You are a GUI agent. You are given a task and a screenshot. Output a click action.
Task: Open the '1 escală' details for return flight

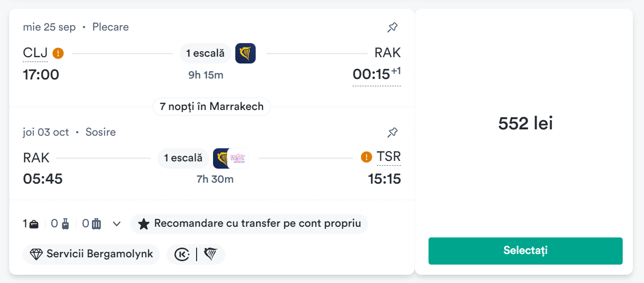pos(183,158)
